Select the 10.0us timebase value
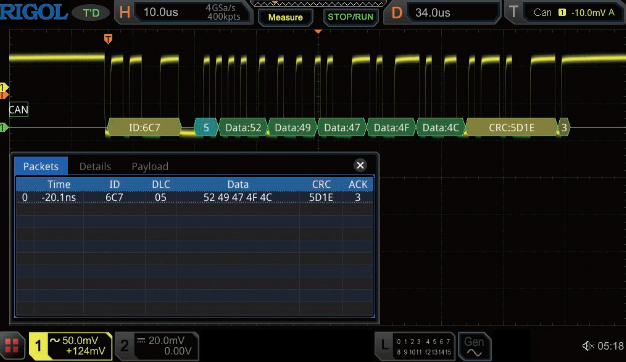Screen dimensions: 626x362 160,12
